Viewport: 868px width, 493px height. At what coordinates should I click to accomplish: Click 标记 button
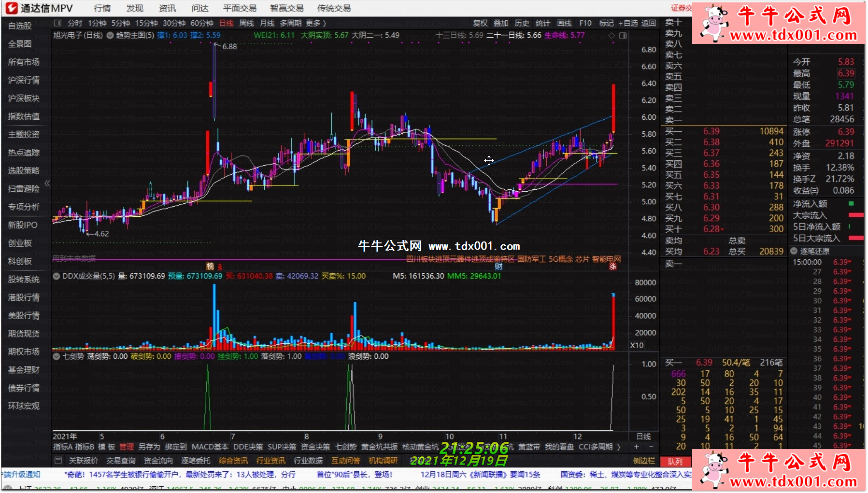click(x=606, y=23)
